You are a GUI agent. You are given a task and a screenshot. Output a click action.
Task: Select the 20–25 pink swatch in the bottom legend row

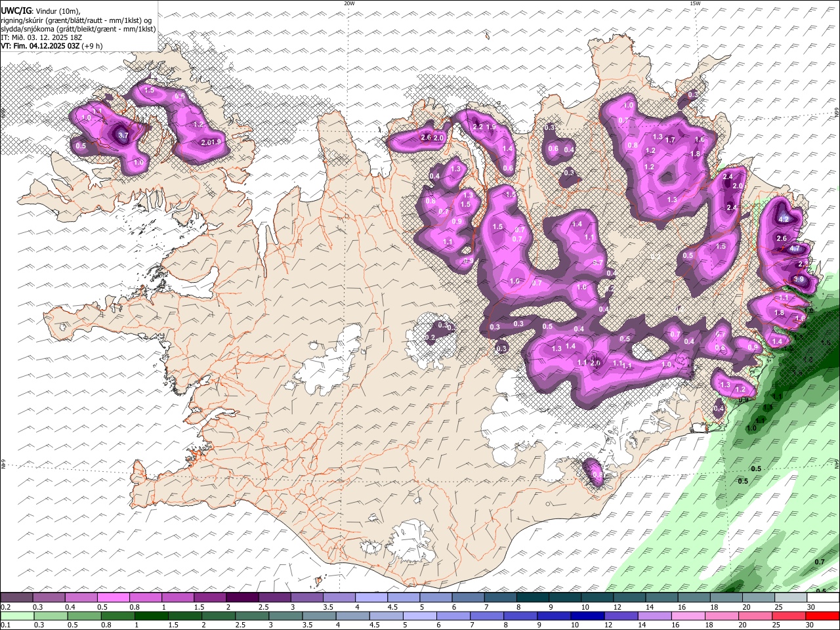(755, 616)
